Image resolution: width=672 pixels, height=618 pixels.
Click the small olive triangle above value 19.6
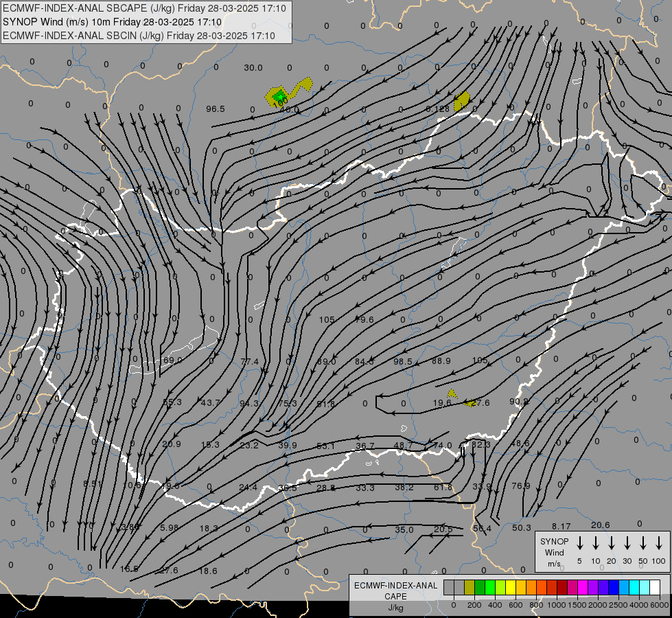pyautogui.click(x=451, y=393)
